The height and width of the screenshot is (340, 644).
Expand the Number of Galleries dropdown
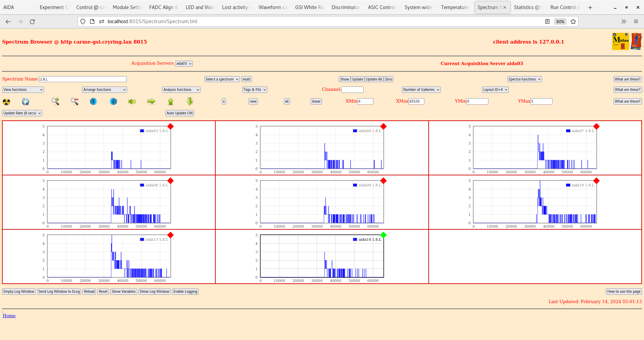tap(421, 90)
